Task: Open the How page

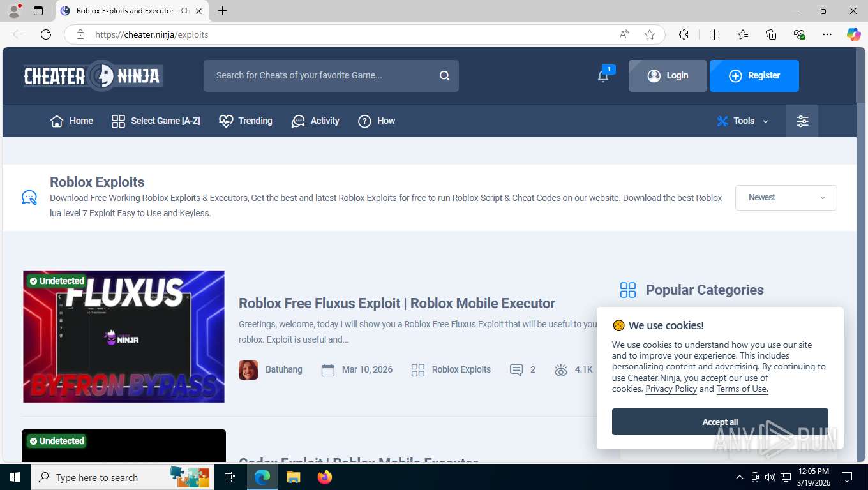Action: [377, 121]
